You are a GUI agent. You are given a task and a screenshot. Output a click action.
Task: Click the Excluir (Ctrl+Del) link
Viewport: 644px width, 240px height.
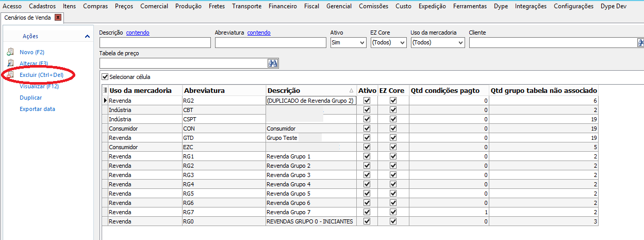[x=41, y=75]
